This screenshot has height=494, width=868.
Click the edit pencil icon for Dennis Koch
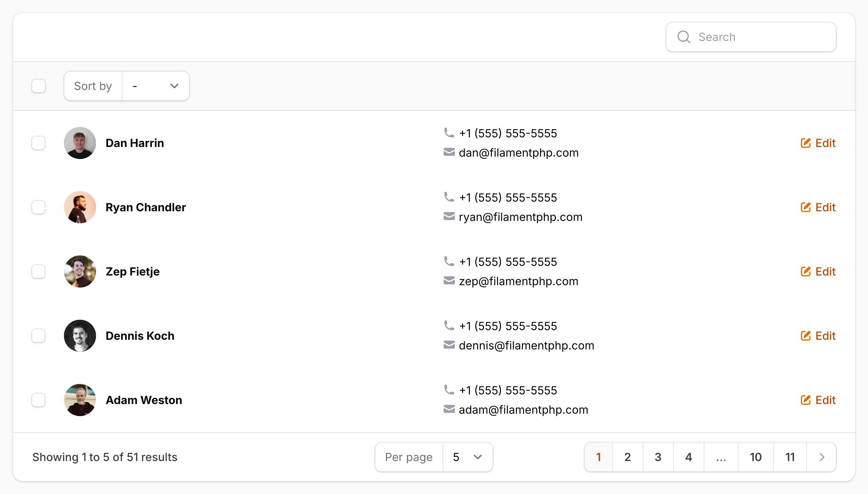point(806,336)
